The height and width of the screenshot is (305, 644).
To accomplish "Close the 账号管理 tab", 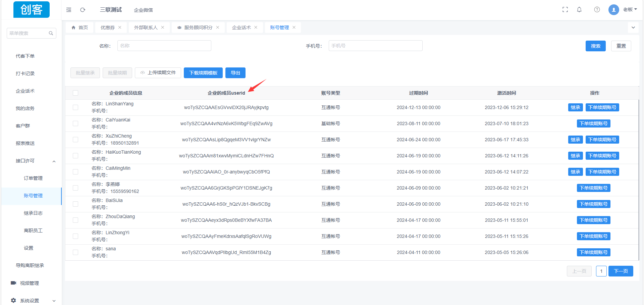I will pos(294,28).
